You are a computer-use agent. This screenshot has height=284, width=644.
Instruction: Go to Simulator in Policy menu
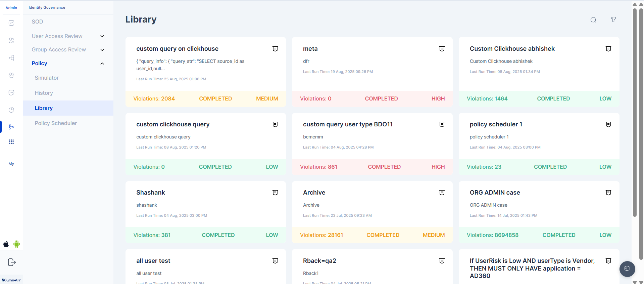(x=47, y=78)
